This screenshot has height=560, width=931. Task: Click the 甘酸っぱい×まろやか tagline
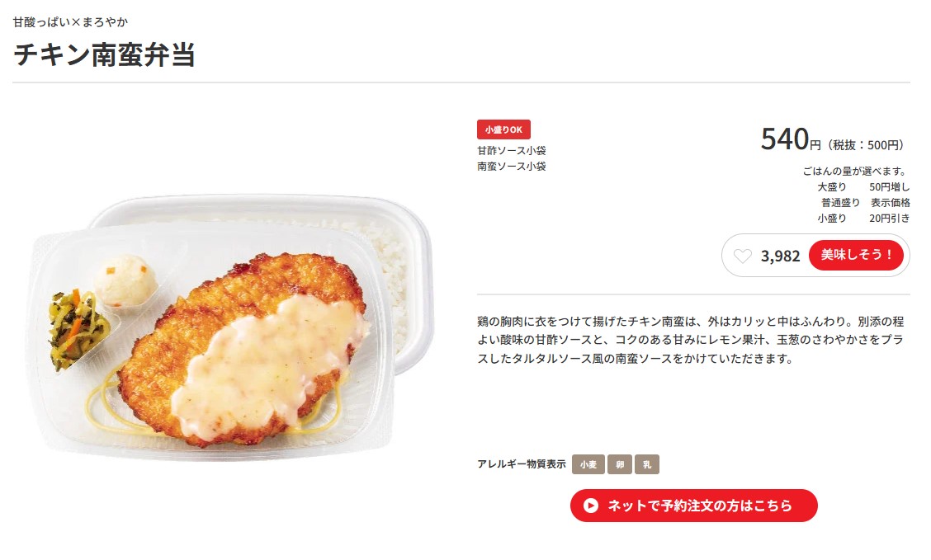(70, 22)
